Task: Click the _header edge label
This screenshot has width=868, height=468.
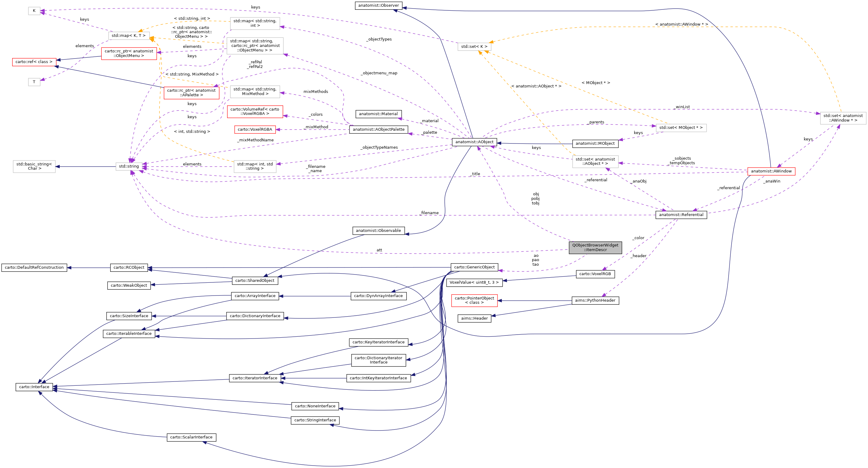Action: pyautogui.click(x=638, y=256)
